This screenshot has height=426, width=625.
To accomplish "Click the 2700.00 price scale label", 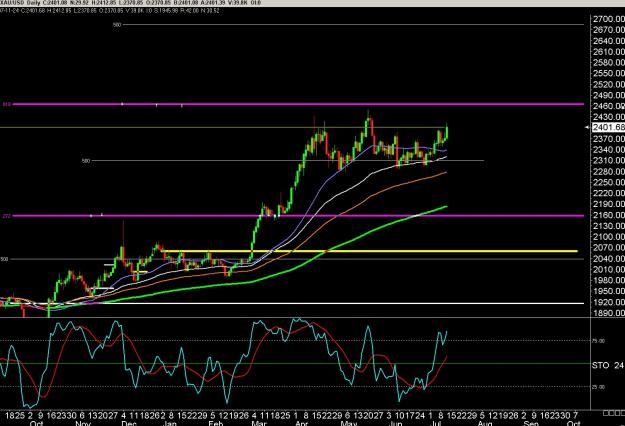I will (609, 19).
